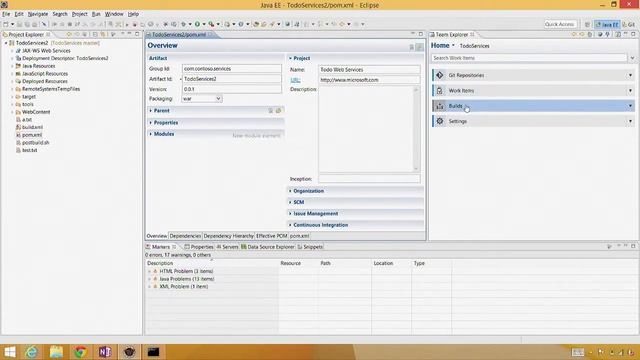This screenshot has height=360, width=640.
Task: Click the Git Repositories section icon
Action: (x=440, y=75)
